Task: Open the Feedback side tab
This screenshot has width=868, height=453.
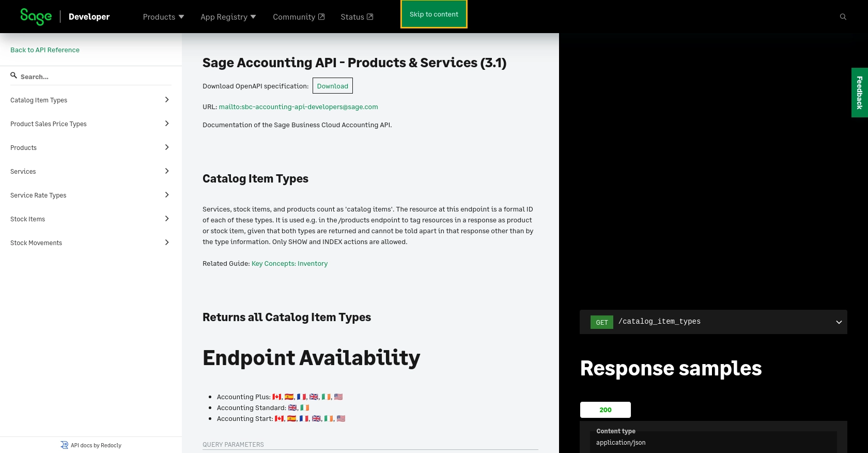Action: pos(860,93)
